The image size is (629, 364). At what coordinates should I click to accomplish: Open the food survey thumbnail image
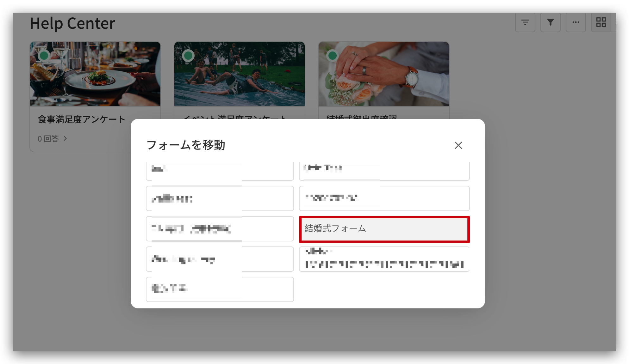pos(95,74)
